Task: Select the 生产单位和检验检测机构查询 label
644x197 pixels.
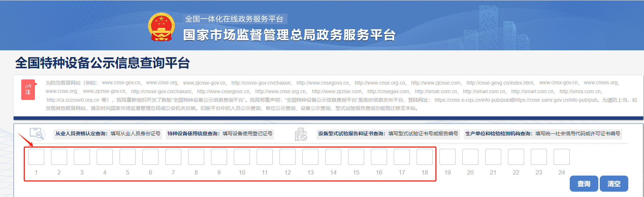Action: click(498, 133)
